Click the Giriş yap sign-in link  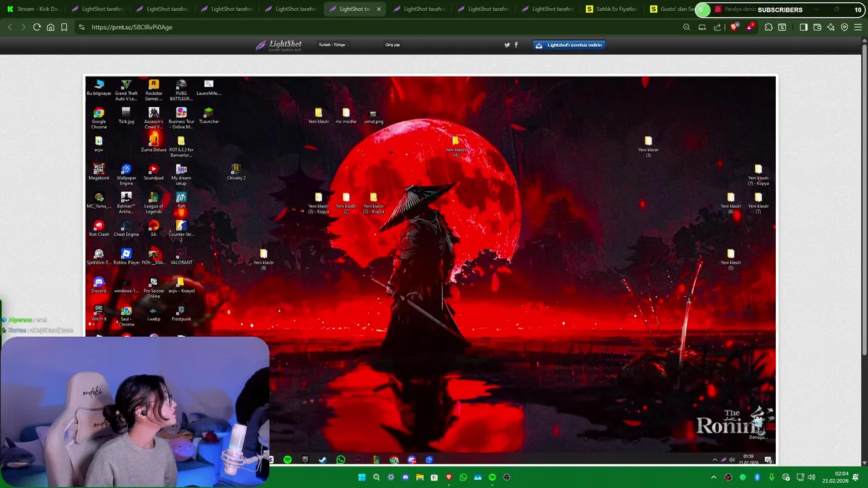(x=393, y=45)
